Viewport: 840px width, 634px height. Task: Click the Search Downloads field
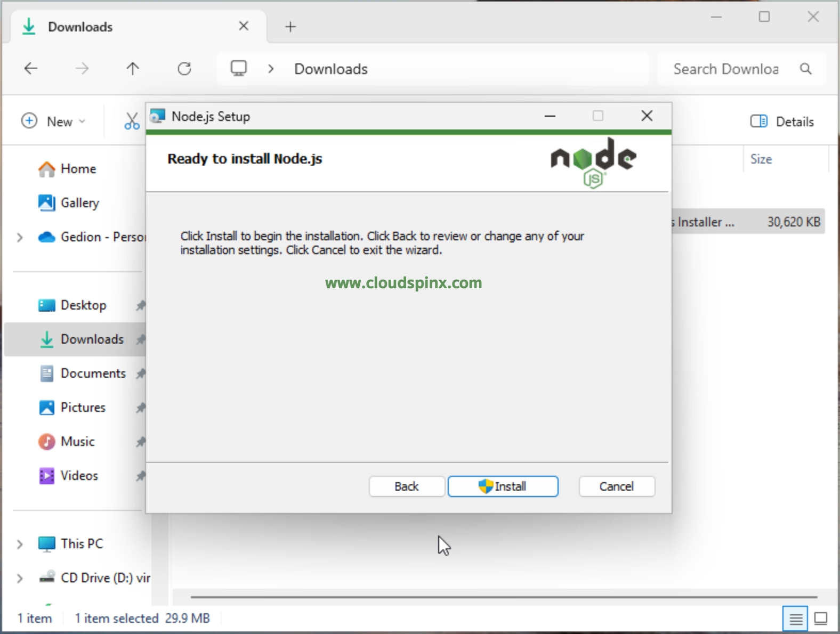coord(725,69)
